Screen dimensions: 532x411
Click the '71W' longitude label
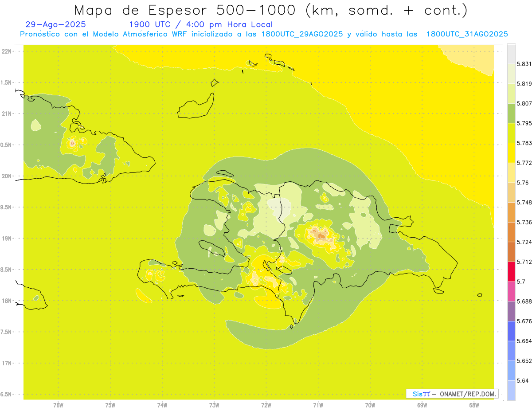[x=318, y=405]
